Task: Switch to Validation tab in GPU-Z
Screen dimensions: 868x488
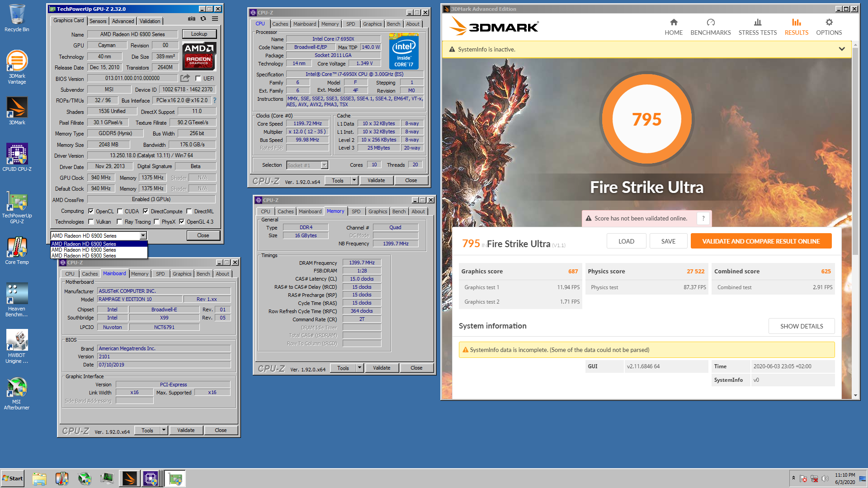Action: 150,21
